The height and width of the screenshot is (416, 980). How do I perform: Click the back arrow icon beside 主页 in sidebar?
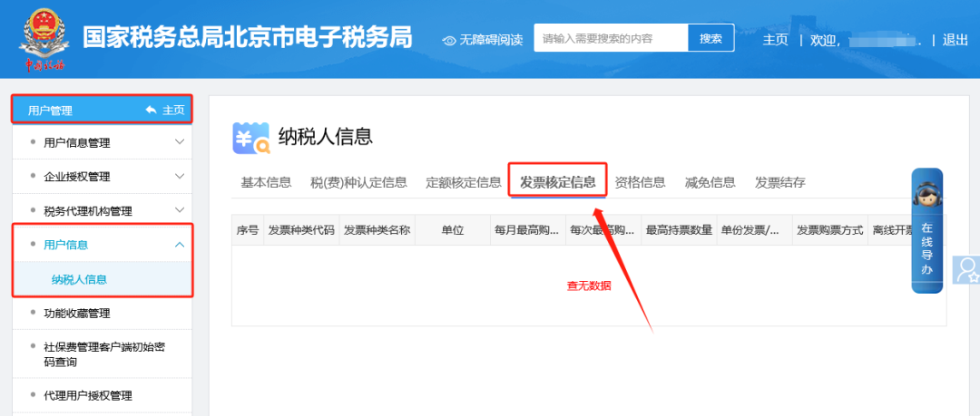(151, 110)
